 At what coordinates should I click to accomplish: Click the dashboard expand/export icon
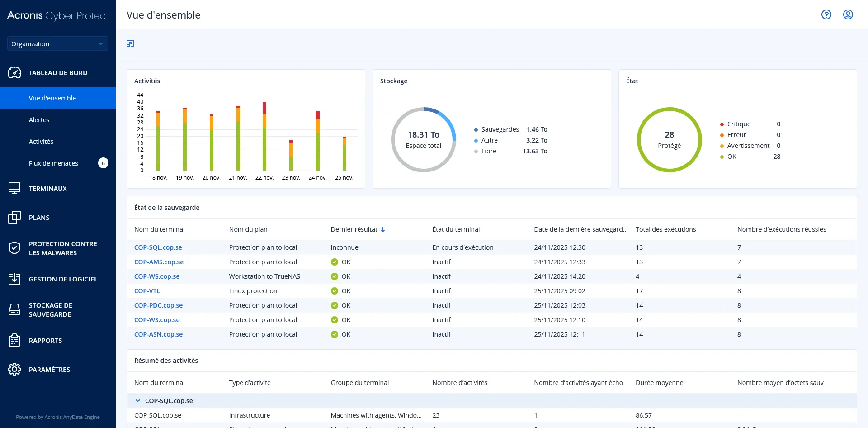[x=130, y=43]
